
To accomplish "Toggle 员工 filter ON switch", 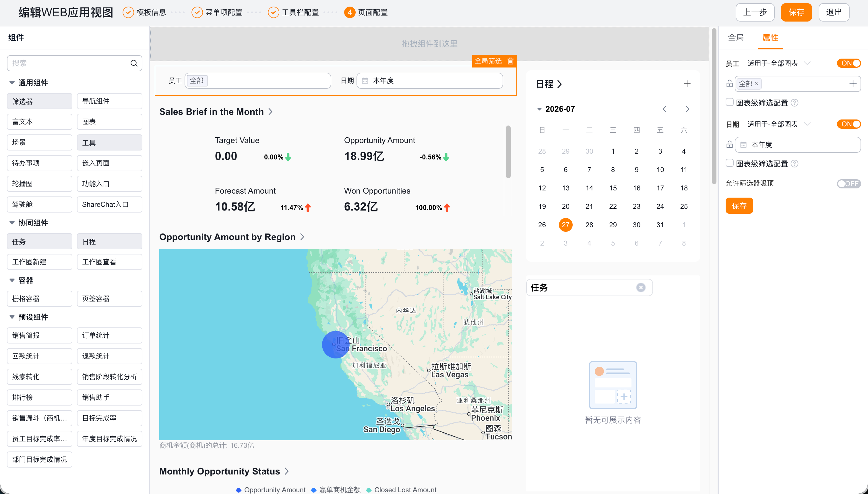I will coord(849,63).
